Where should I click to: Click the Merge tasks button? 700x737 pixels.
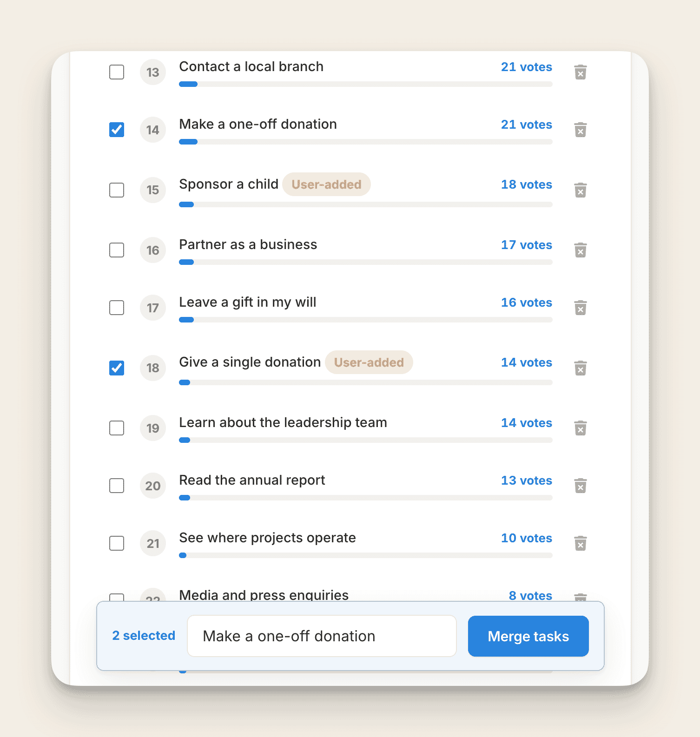[x=528, y=636]
